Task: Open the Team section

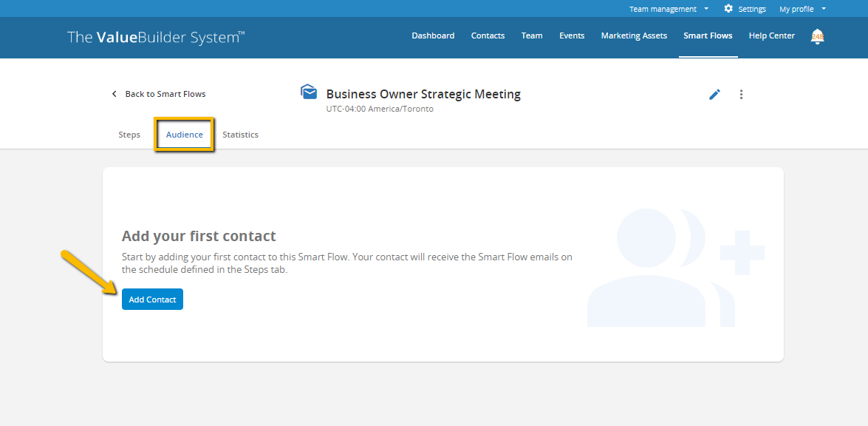Action: coord(531,35)
